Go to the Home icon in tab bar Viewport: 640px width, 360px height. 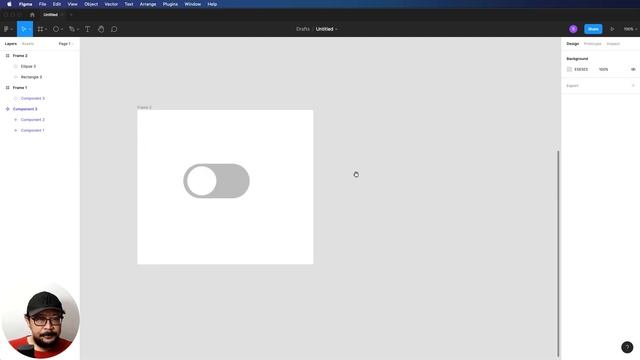(32, 15)
